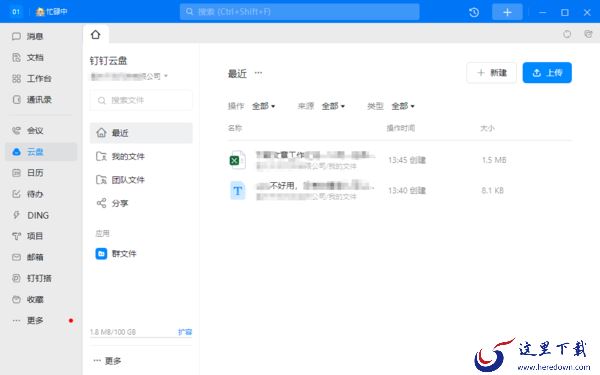Image resolution: width=600 pixels, height=375 pixels.
Task: Click the 上传 upload button
Action: click(x=547, y=73)
